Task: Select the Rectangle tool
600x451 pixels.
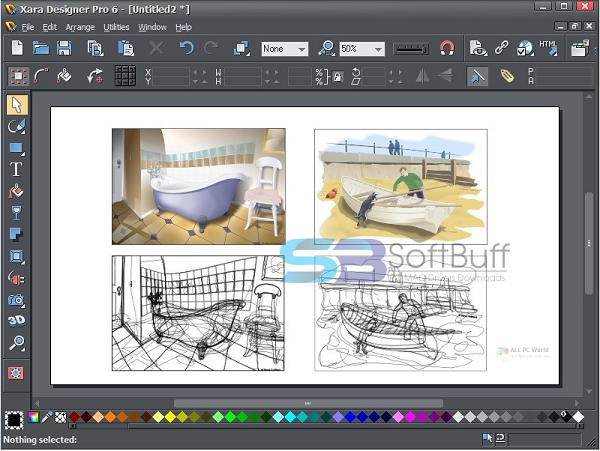Action: tap(16, 148)
